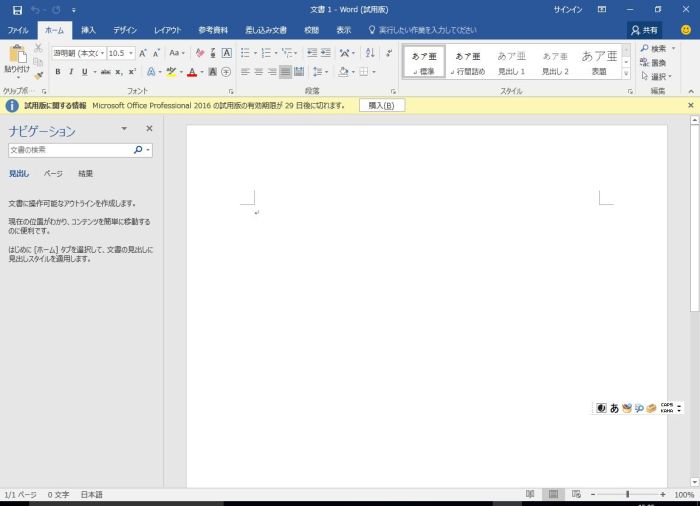Toggle bold formatting
700x506 pixels.
point(57,72)
